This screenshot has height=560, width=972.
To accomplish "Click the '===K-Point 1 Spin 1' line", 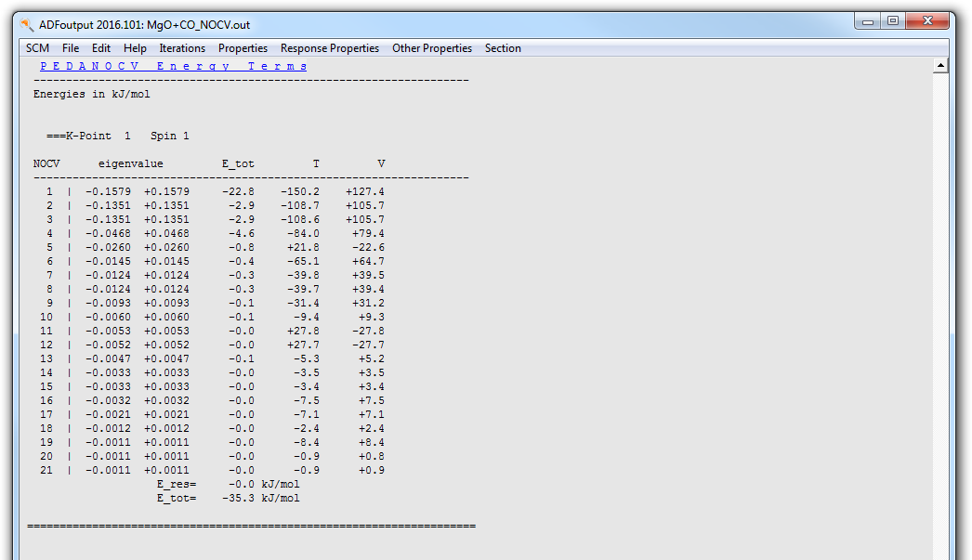I will click(118, 137).
